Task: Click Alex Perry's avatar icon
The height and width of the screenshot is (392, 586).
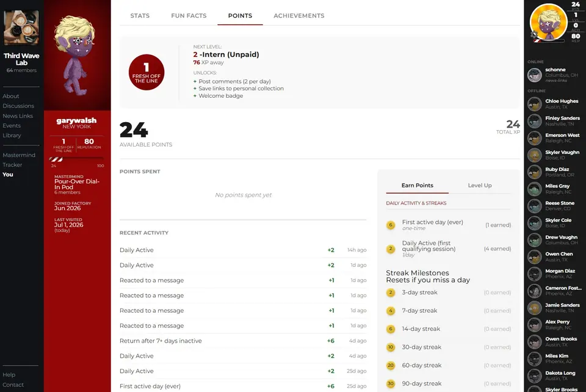Action: (535, 325)
